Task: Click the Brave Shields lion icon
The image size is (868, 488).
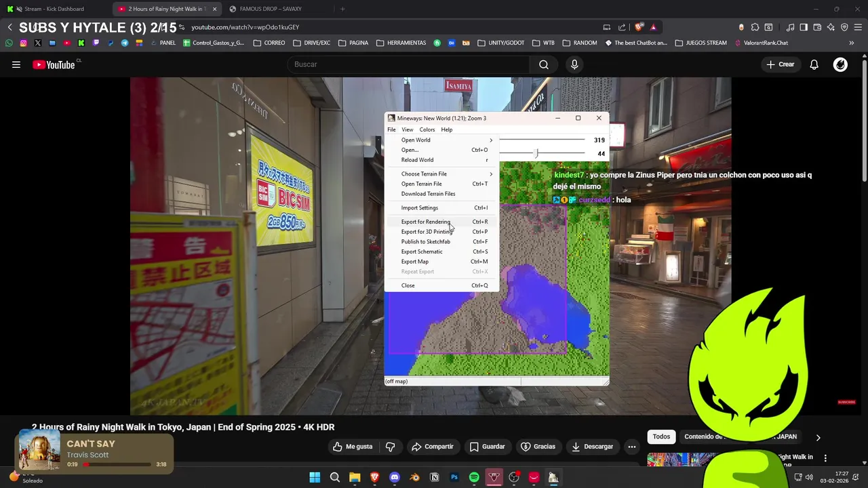Action: coord(638,27)
